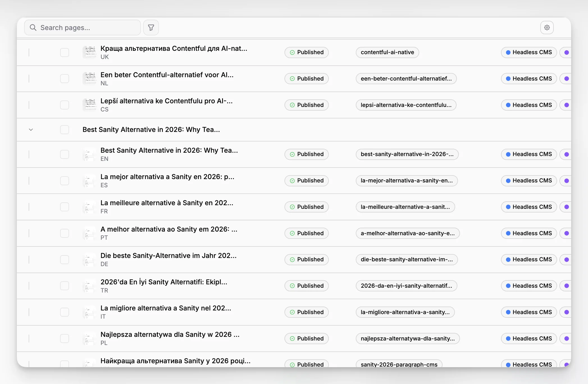The image size is (588, 384).
Task: Click Headless CMS tag on EN Sanity row
Action: (x=529, y=154)
